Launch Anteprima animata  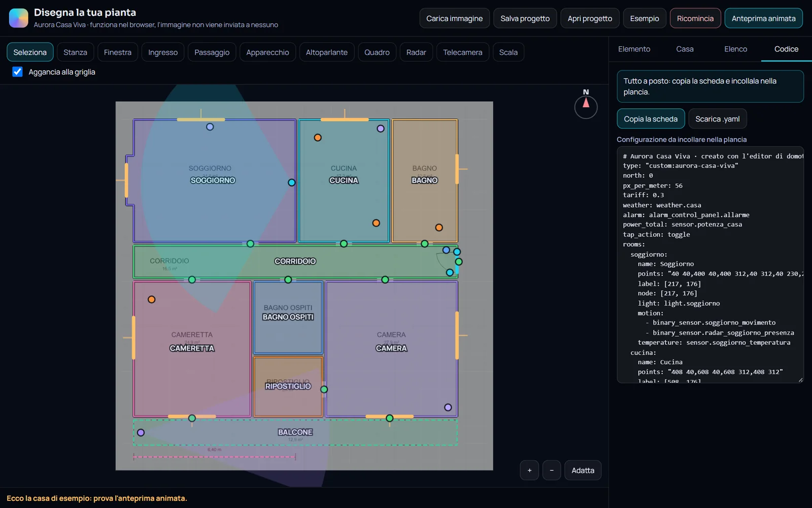764,18
